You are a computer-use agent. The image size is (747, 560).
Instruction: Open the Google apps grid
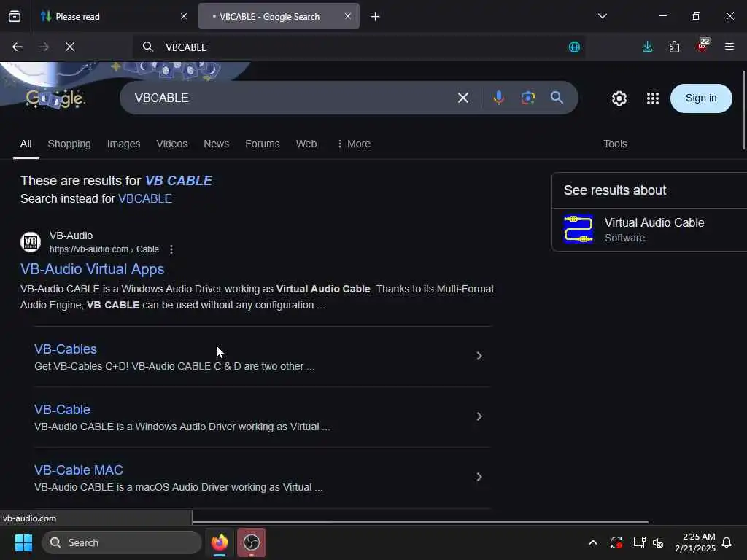652,98
